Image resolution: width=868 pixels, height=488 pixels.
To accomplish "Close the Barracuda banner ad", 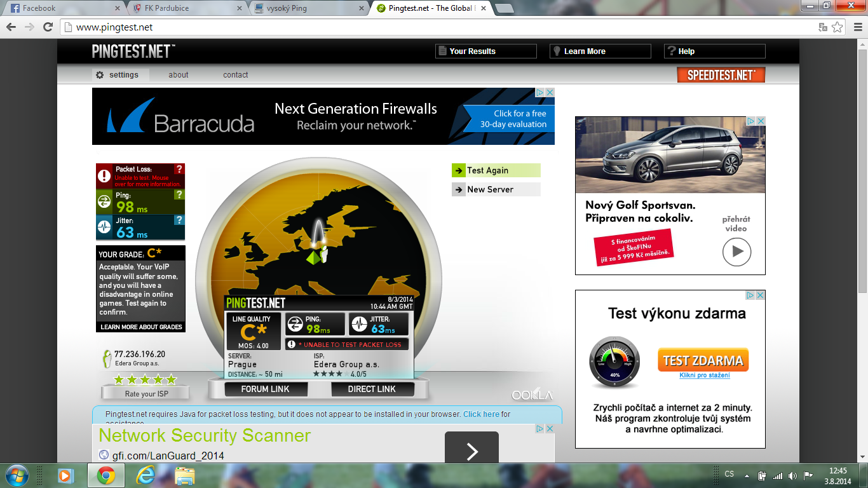I will tap(550, 92).
